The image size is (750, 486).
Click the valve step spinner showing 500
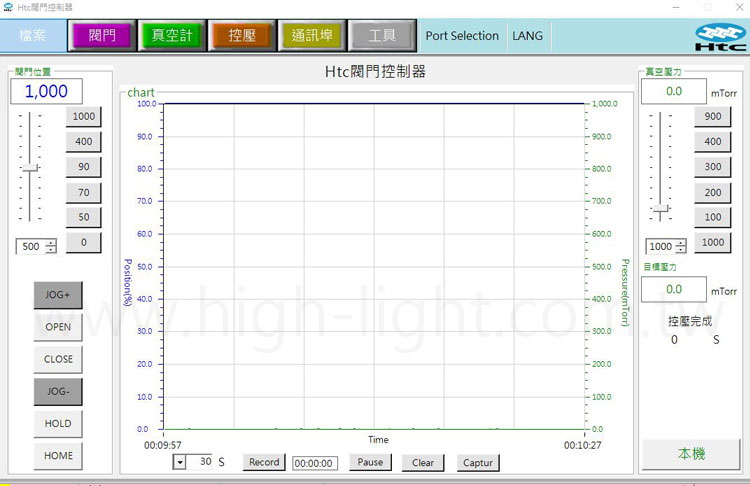point(36,246)
